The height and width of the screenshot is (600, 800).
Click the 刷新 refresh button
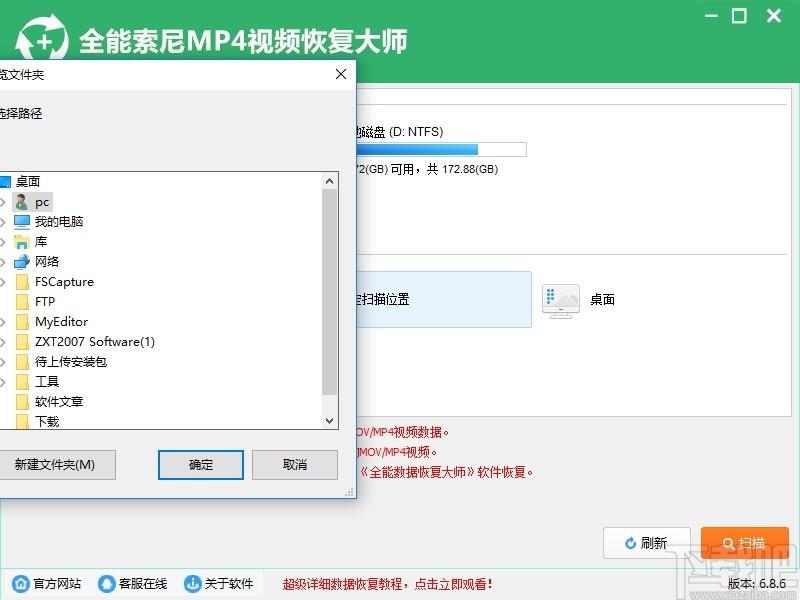tap(646, 543)
